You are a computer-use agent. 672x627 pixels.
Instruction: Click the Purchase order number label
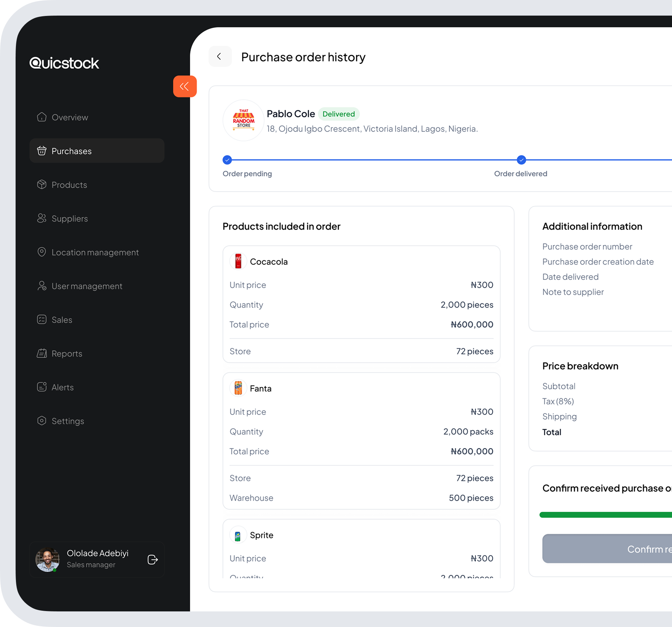587,246
